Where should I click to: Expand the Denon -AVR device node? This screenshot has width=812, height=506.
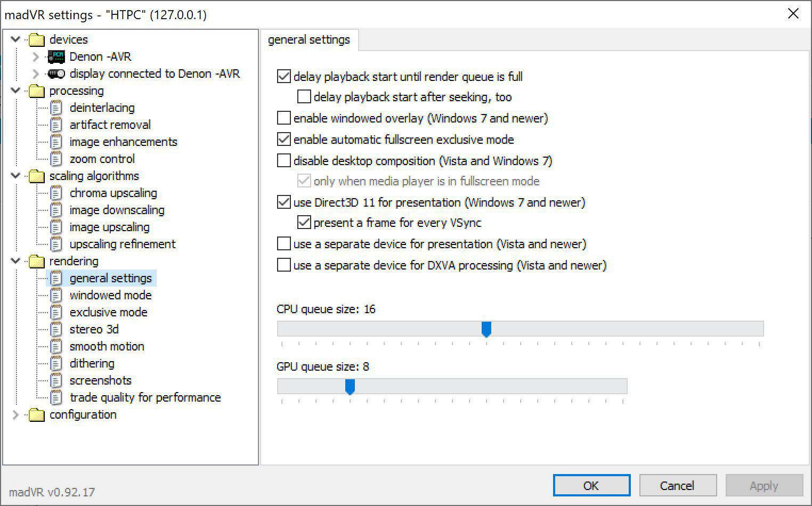(36, 56)
